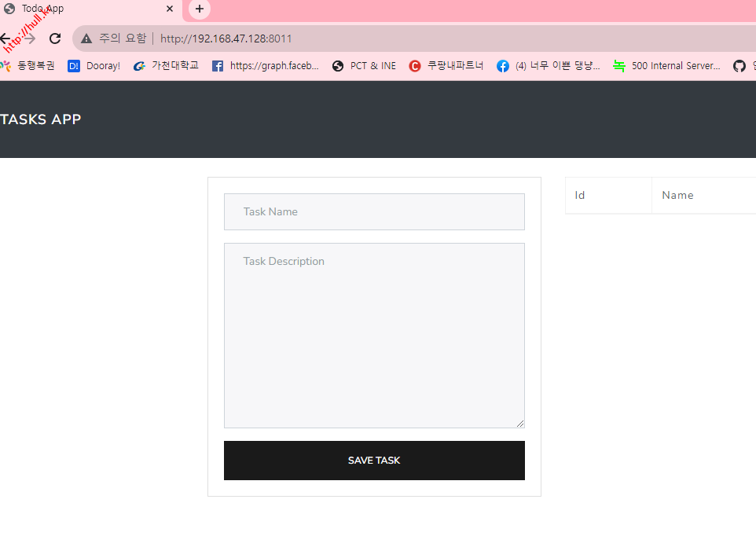
Task: Click the browser forward arrow
Action: (x=30, y=39)
